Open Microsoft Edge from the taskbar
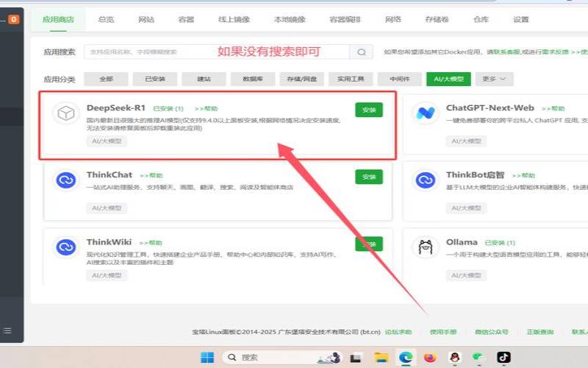Screen dimensions: 588x368 click(x=405, y=357)
